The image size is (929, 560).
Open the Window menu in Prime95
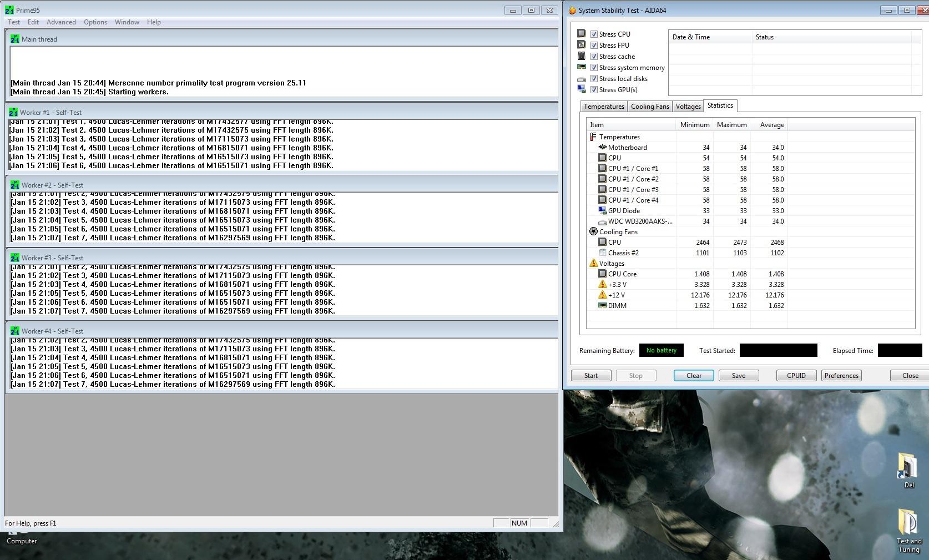pos(127,22)
